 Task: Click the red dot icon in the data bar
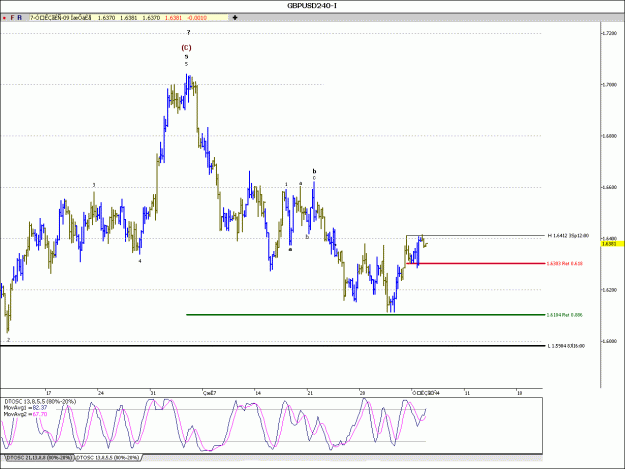tap(4, 18)
